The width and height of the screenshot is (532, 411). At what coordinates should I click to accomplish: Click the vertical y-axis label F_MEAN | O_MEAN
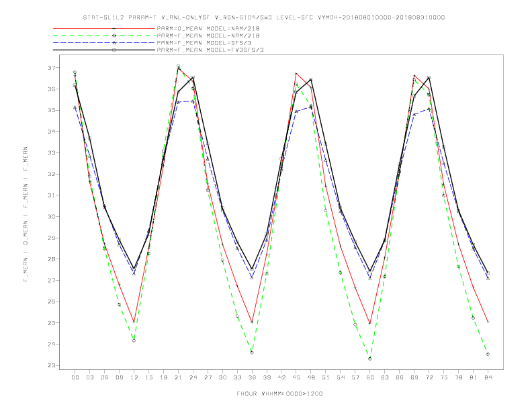point(26,214)
